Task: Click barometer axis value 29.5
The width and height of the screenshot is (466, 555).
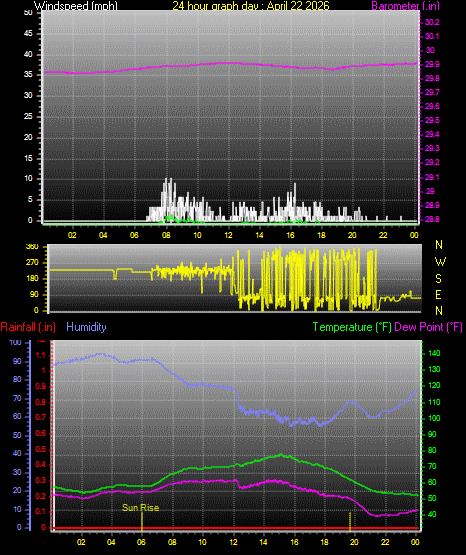Action: (x=432, y=120)
